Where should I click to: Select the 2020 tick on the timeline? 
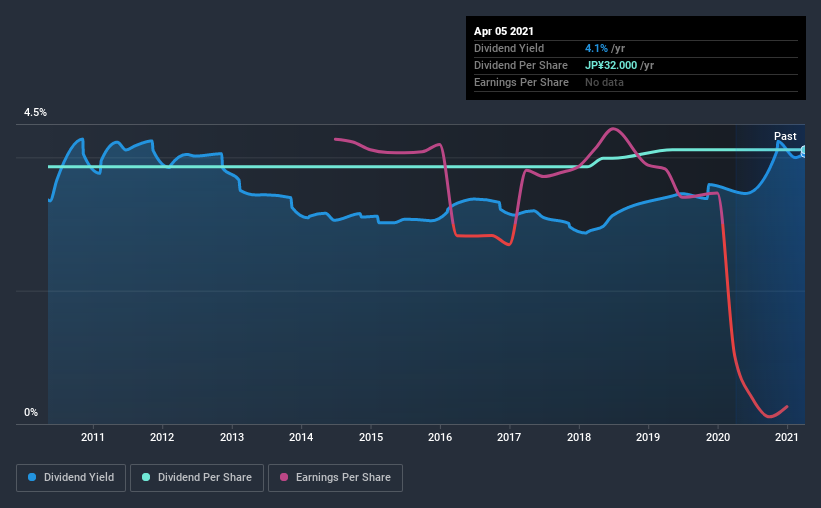coord(718,437)
